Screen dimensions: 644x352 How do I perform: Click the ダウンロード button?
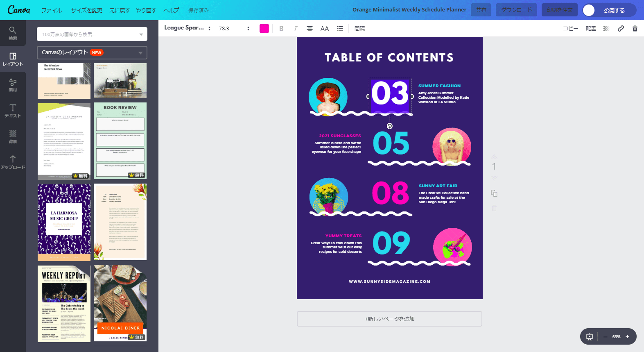coord(517,10)
